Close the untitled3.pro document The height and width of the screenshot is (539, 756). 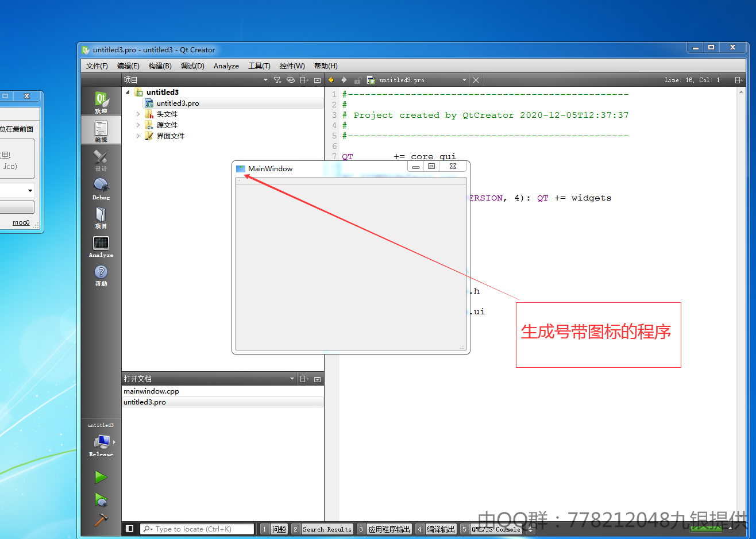[x=476, y=80]
